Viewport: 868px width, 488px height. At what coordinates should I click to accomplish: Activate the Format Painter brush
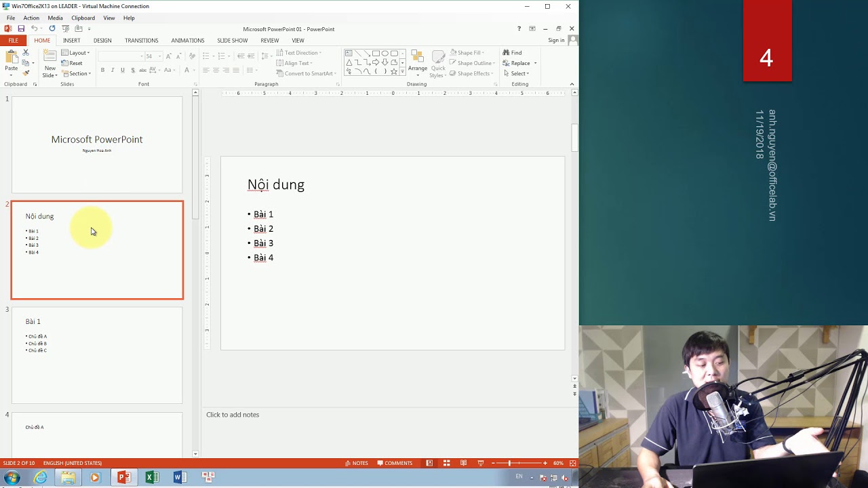(x=26, y=73)
